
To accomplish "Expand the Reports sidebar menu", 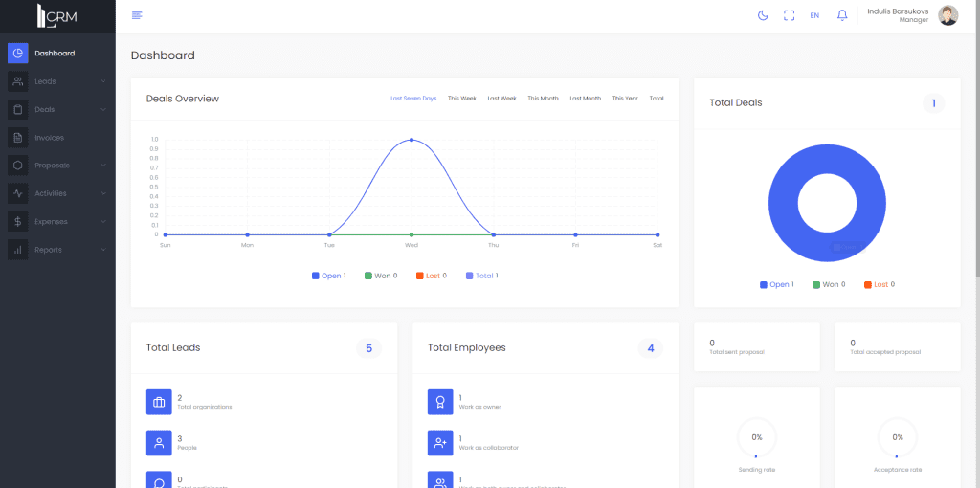I will click(57, 250).
